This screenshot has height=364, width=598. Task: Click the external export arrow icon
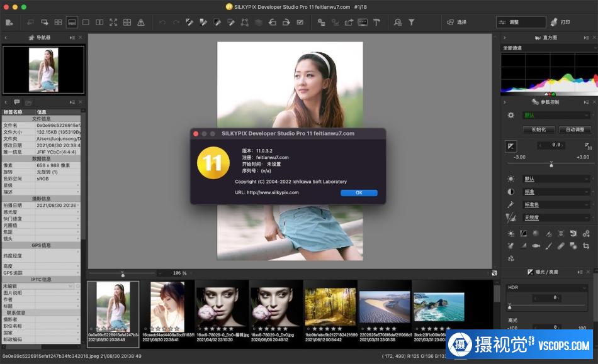point(349,23)
